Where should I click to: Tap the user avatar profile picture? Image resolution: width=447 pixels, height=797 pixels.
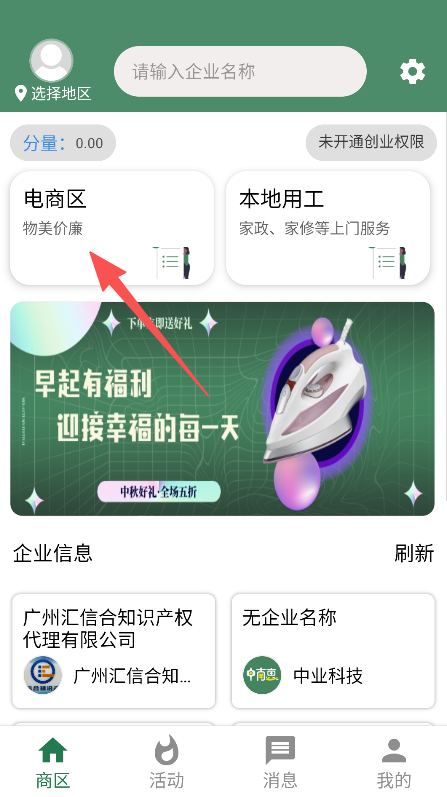tap(51, 60)
